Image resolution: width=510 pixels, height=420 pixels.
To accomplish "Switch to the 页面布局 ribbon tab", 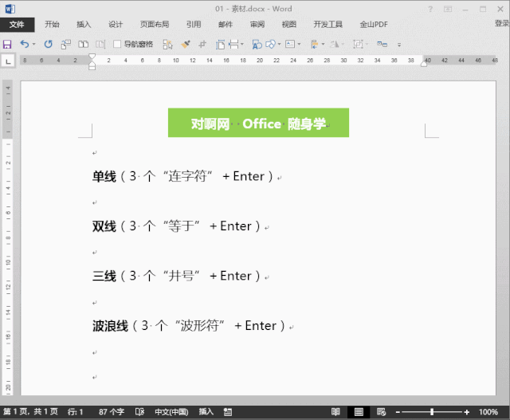I will [x=155, y=25].
